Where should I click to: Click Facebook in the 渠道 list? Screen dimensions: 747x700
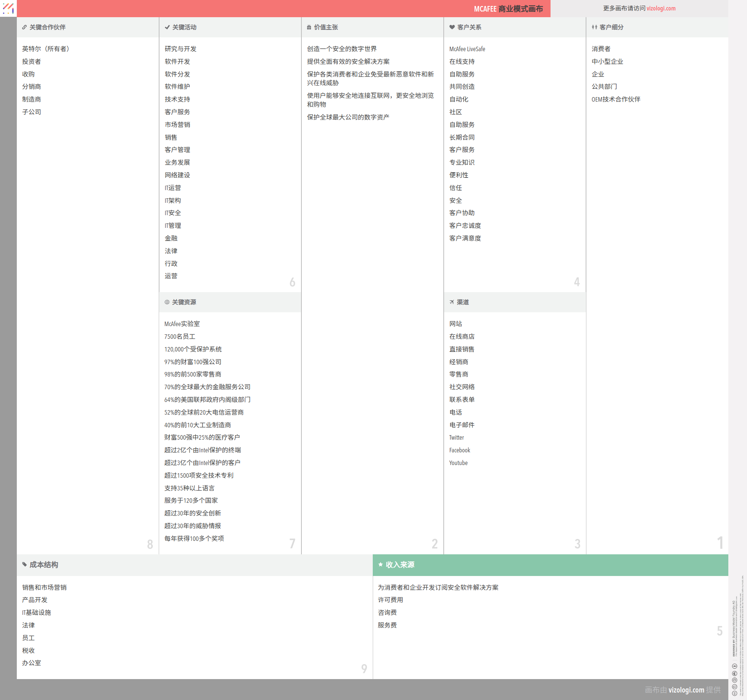[459, 450]
